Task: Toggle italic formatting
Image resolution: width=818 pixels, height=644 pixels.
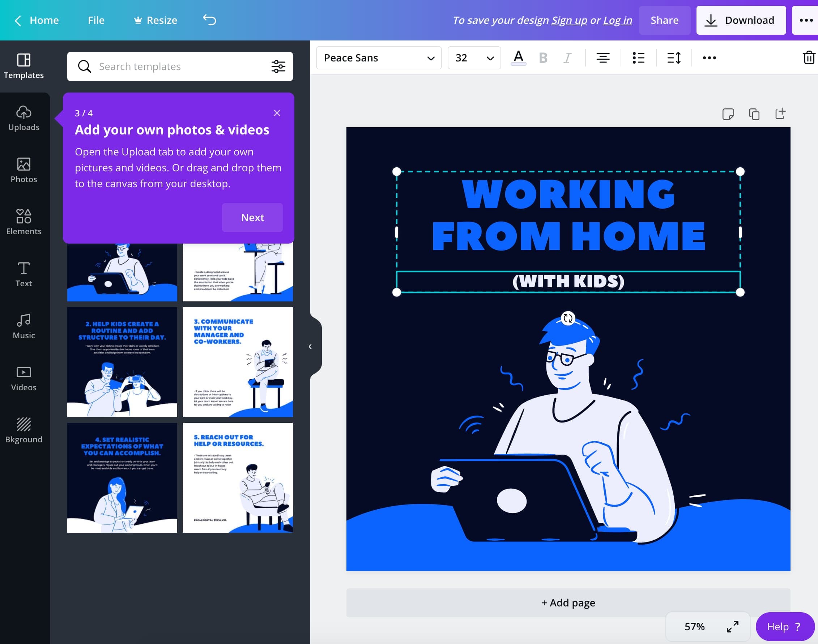Action: pyautogui.click(x=567, y=58)
